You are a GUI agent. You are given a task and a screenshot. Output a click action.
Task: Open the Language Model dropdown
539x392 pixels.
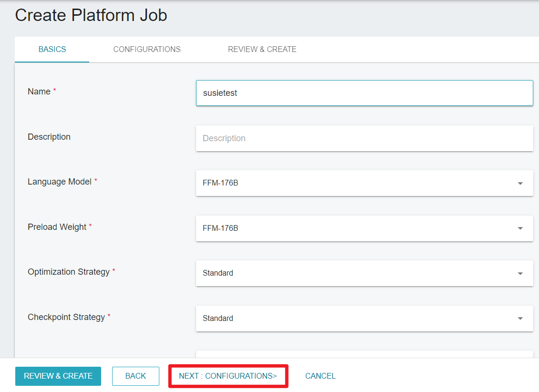point(364,183)
